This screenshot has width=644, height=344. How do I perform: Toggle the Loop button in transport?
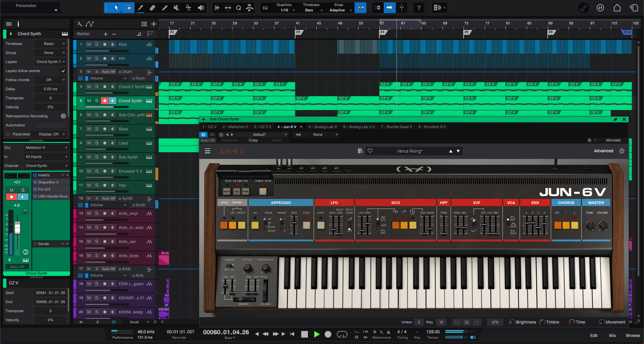[342, 334]
